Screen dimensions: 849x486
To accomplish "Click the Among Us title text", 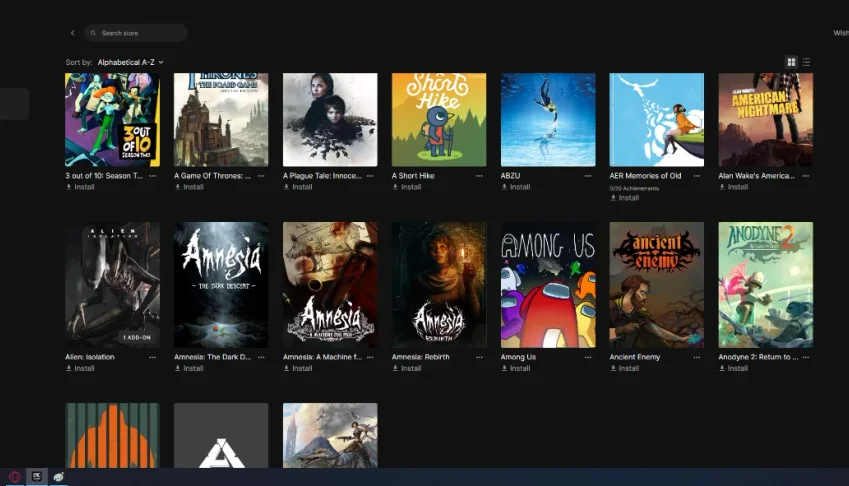I will pyautogui.click(x=518, y=357).
